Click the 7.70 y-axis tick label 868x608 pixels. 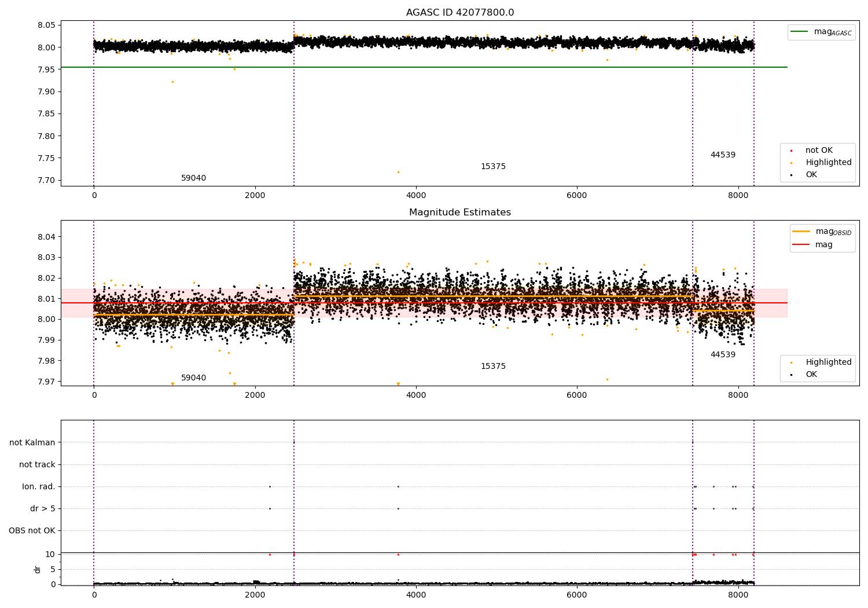[x=47, y=181]
